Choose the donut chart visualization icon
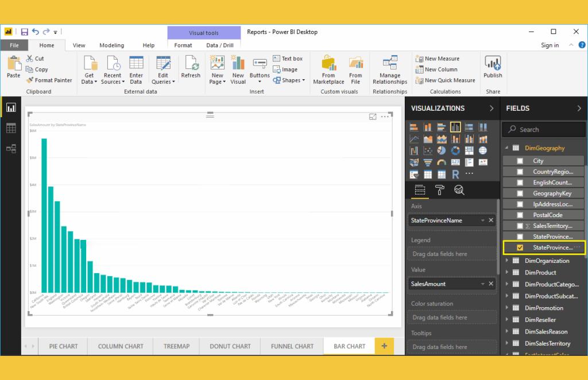The image size is (588, 380). coord(455,150)
